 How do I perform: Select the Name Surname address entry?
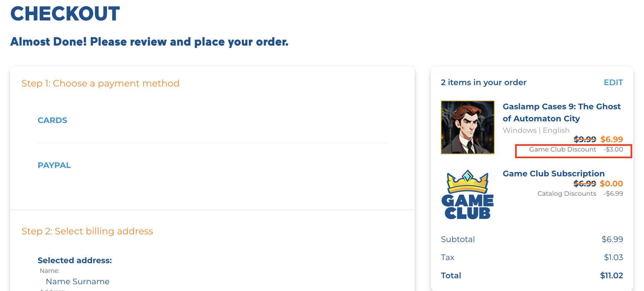pos(78,282)
